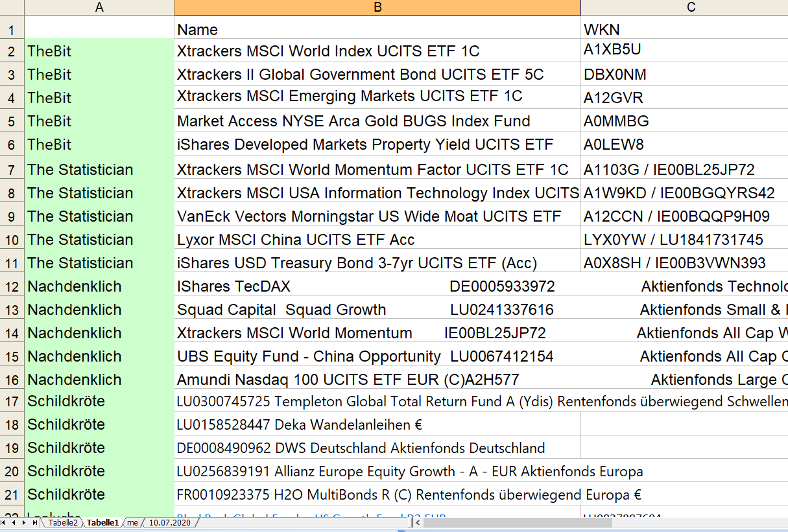The width and height of the screenshot is (788, 532).
Task: Click 'Schildkröte' cell in row 18
Action: 99,424
